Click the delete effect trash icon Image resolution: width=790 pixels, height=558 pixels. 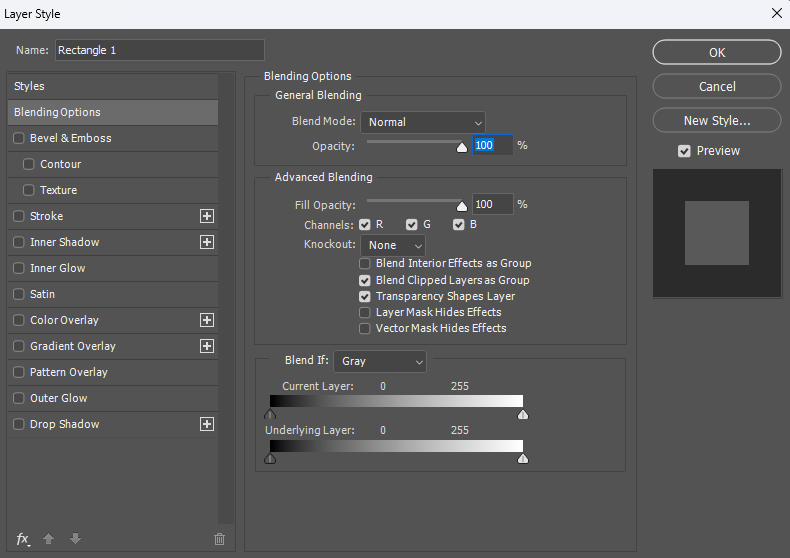(219, 539)
